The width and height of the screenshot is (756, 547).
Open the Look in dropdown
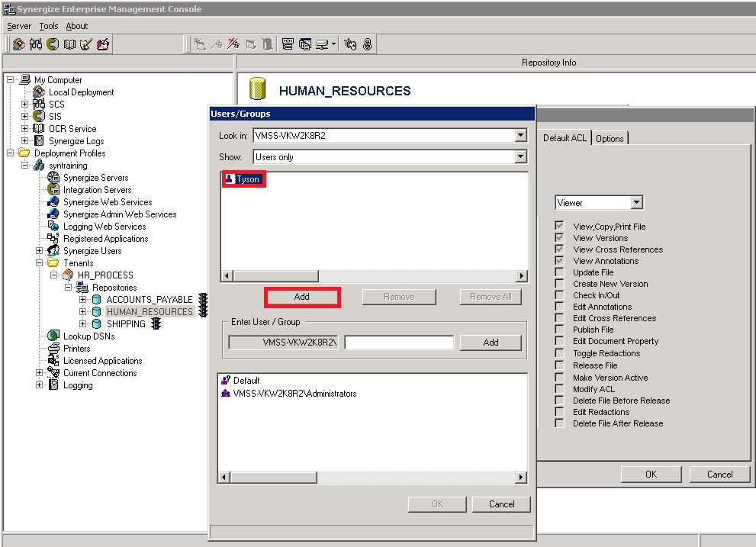point(521,136)
